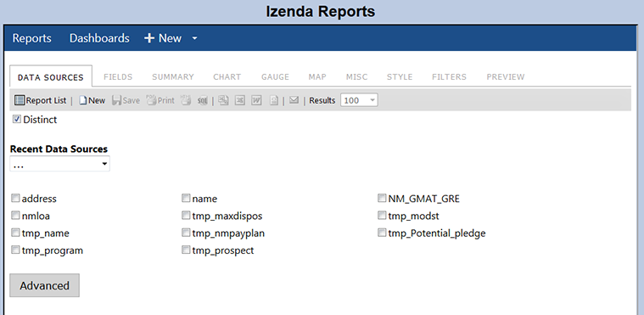The height and width of the screenshot is (315, 644).
Task: Click the top New menu label
Action: coord(170,38)
